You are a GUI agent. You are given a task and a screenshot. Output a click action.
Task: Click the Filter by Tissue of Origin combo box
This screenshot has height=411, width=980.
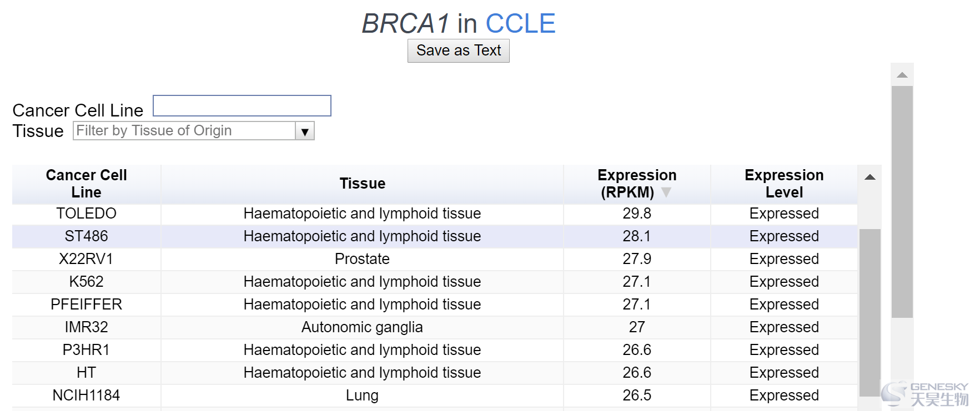pyautogui.click(x=194, y=131)
